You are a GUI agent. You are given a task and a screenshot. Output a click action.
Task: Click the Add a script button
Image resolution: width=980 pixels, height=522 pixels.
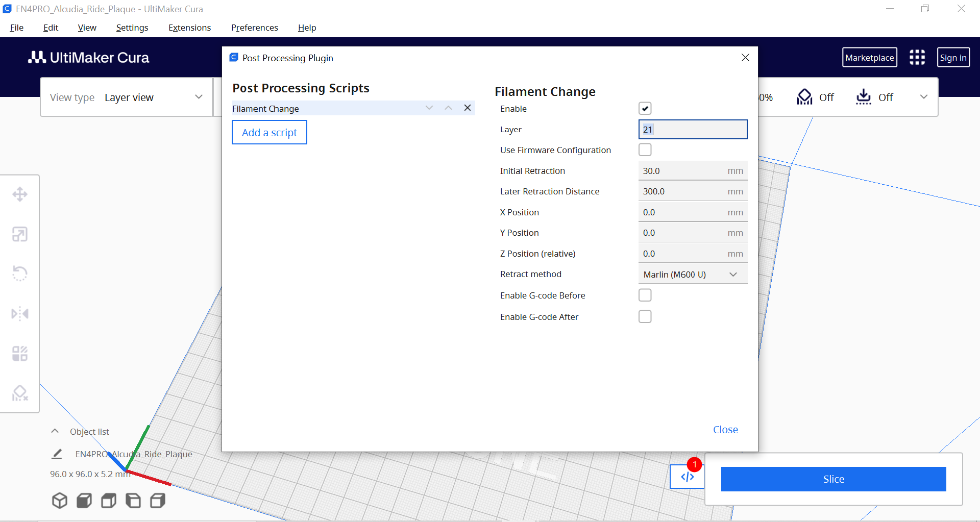269,132
